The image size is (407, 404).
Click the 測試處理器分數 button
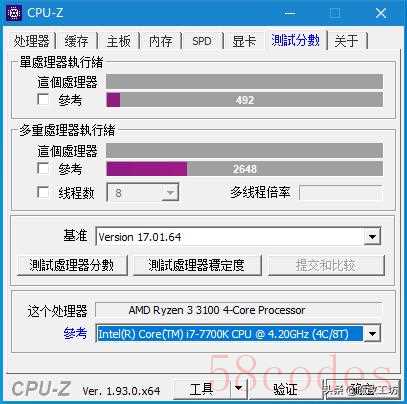72,265
